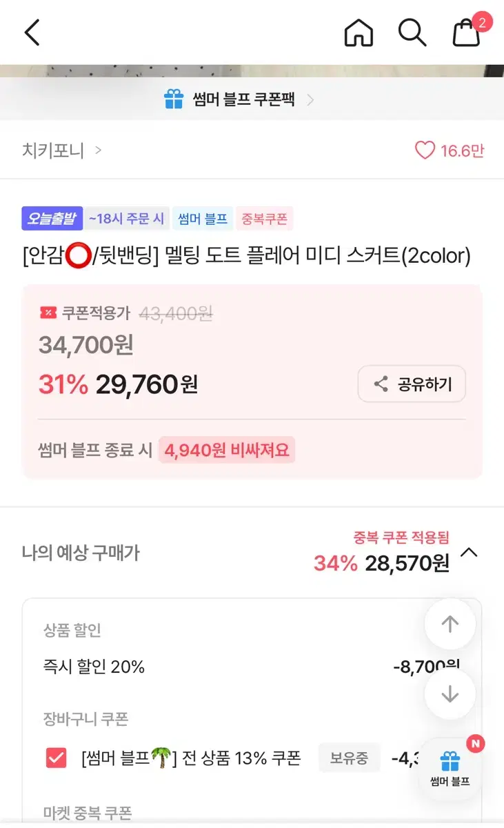
Task: Go to home via house icon
Action: point(359,32)
